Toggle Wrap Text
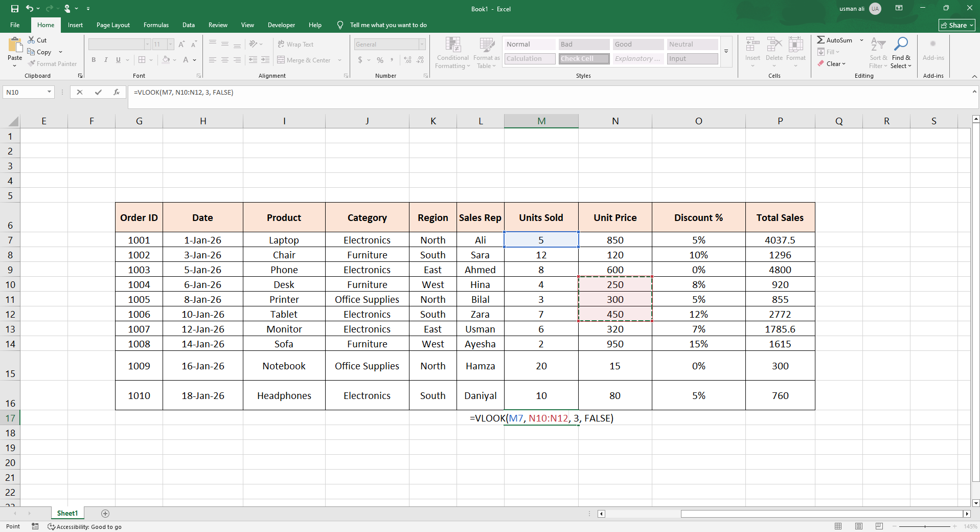The width and height of the screenshot is (980, 532). coord(295,45)
